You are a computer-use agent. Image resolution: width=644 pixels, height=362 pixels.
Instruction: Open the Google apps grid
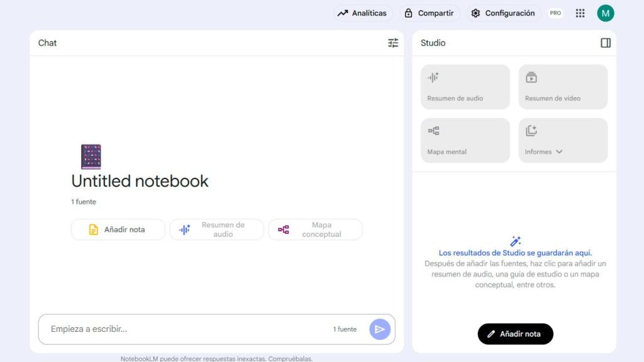tap(580, 13)
